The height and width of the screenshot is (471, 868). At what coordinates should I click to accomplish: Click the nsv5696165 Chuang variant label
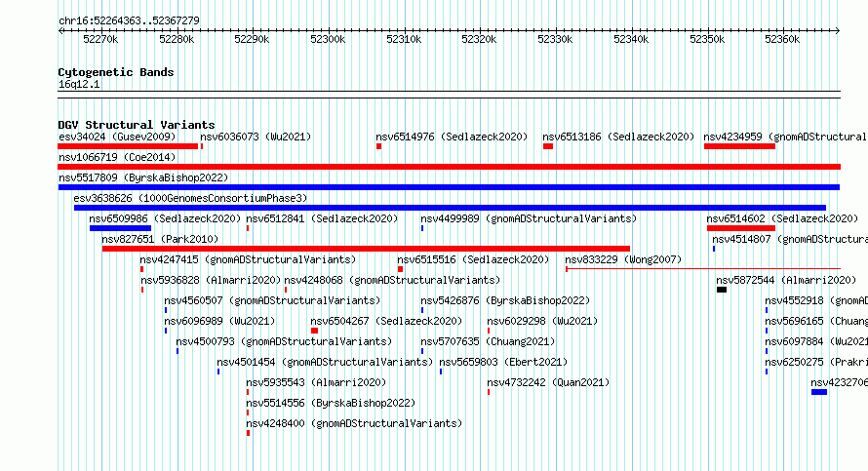pyautogui.click(x=816, y=321)
